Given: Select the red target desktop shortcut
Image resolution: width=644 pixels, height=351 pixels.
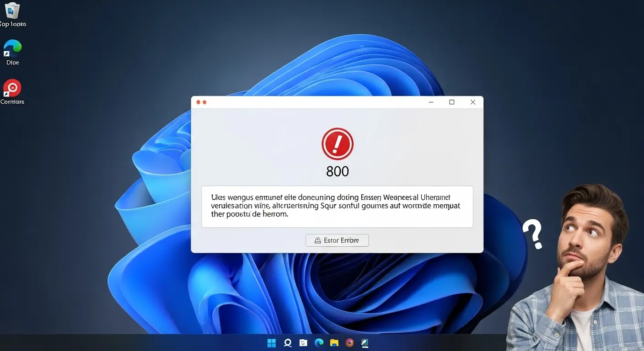Looking at the screenshot, I should [x=12, y=88].
